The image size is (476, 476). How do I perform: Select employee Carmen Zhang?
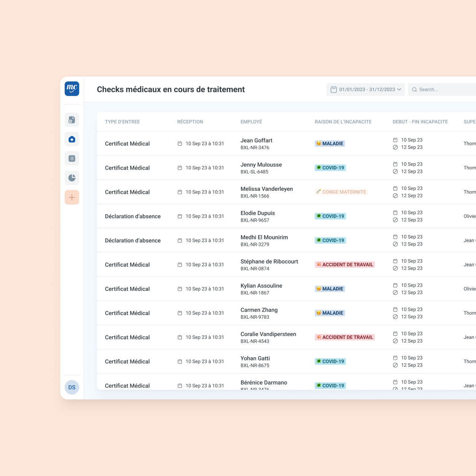259,309
